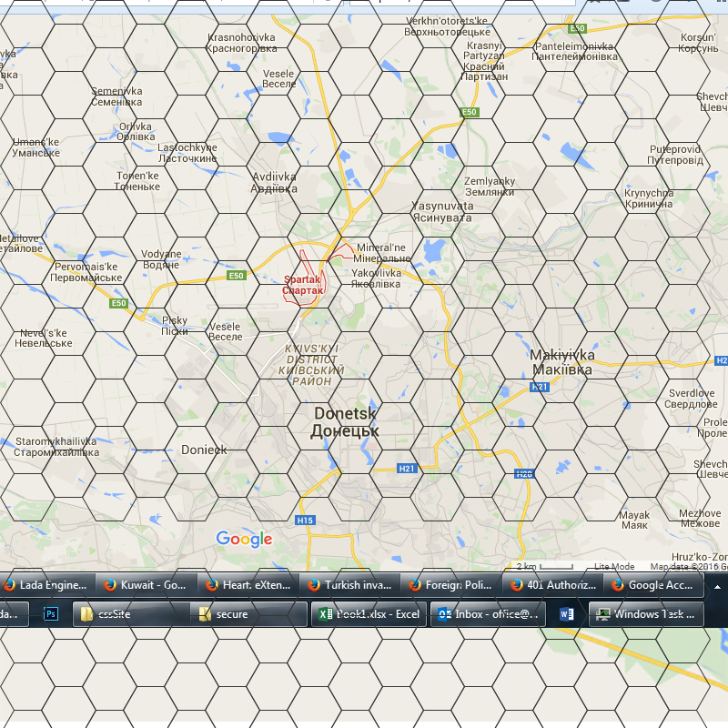Image resolution: width=728 pixels, height=728 pixels.
Task: Open the Inbox Outlook taskbar button
Action: [488, 613]
